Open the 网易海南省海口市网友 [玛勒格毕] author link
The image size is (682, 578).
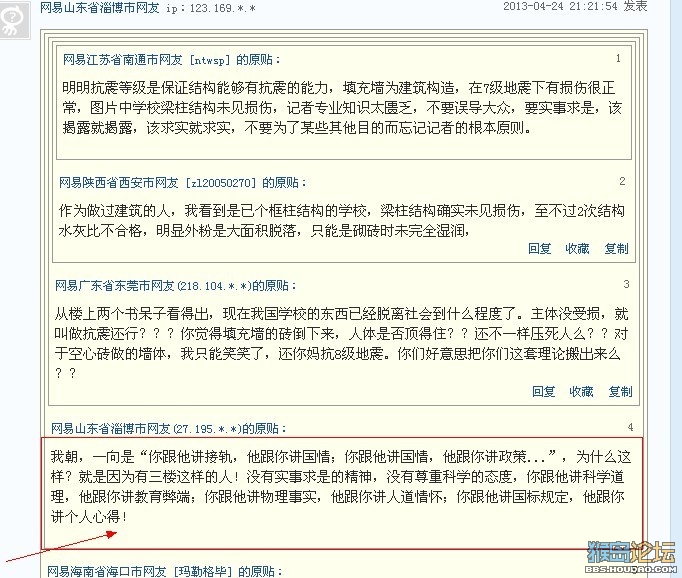140,571
